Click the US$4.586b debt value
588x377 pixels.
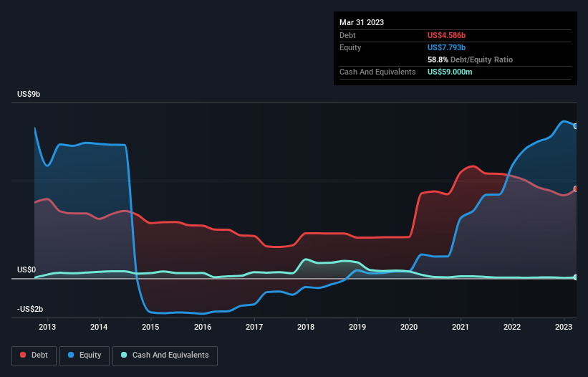point(446,35)
